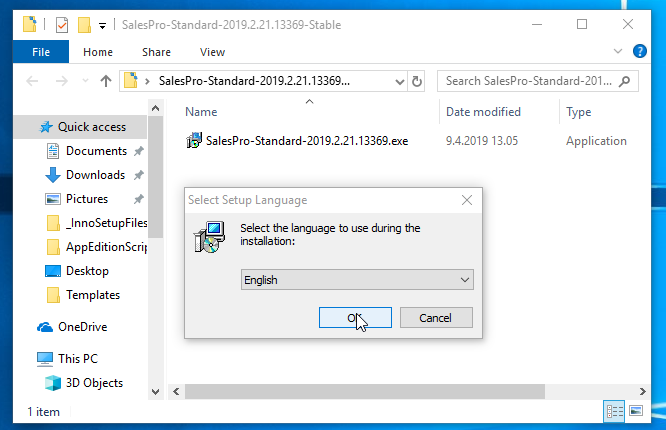The image size is (666, 430).
Task: Click the search magnifier icon
Action: click(624, 81)
